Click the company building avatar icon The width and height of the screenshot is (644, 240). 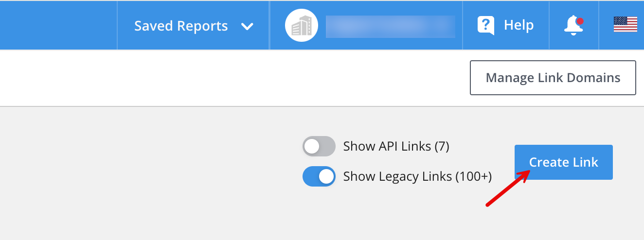[x=301, y=25]
